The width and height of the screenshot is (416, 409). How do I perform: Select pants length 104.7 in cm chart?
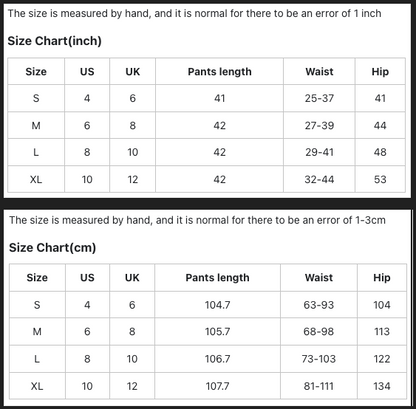[x=217, y=305]
